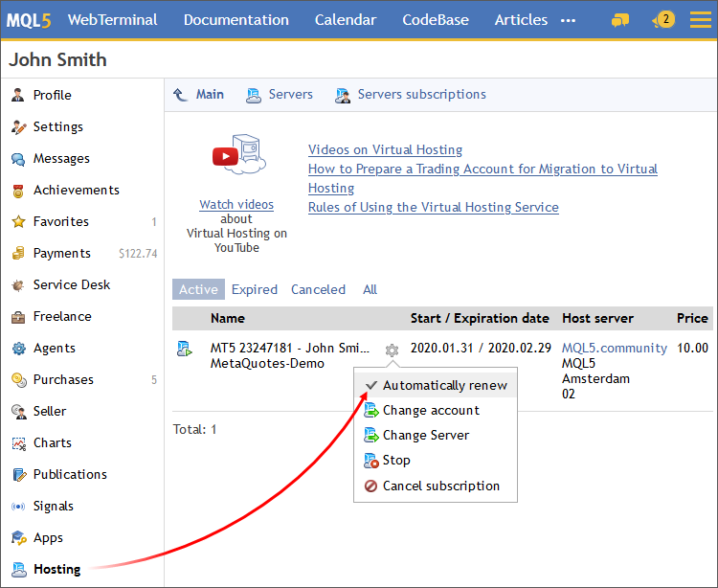Screen dimensions: 718x588
Task: Click the gear icon beside the hosting subscription
Action: coord(392,351)
